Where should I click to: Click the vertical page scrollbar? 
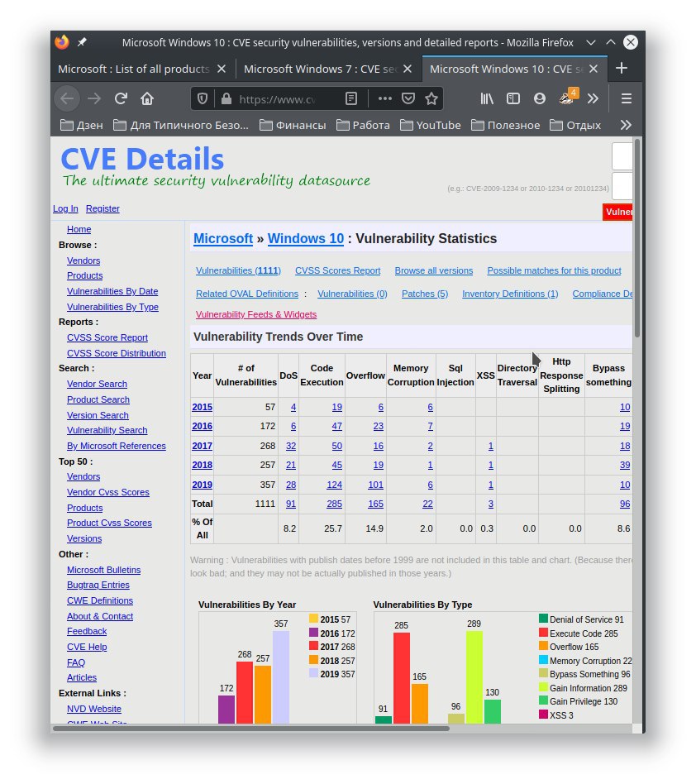click(x=637, y=239)
